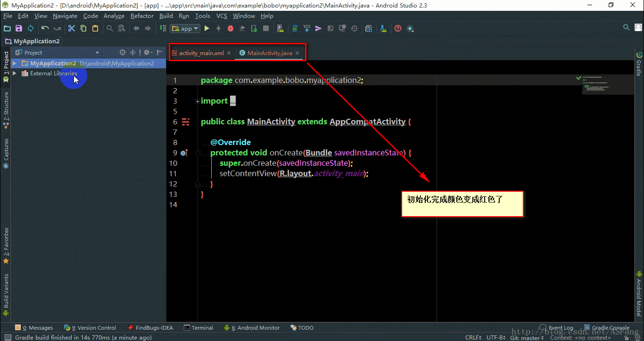This screenshot has width=644, height=341.
Task: Open the 9: Version Control tool window
Action: point(91,328)
